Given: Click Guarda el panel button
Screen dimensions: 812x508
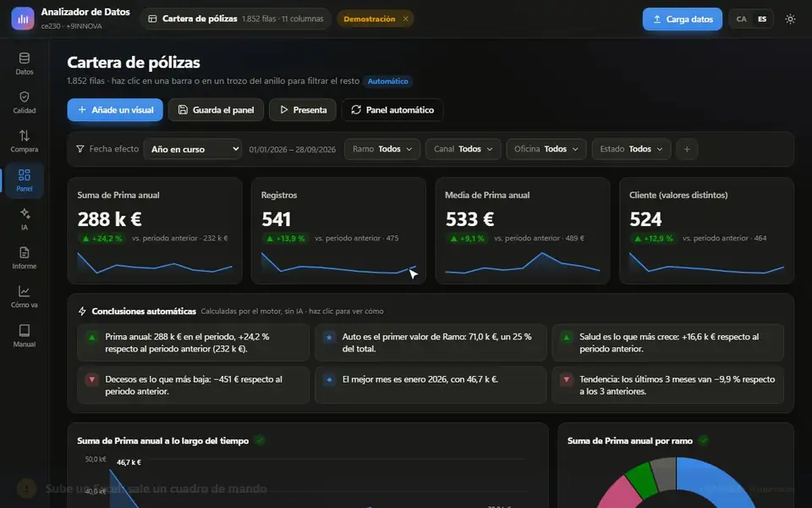Looking at the screenshot, I should click(x=216, y=110).
